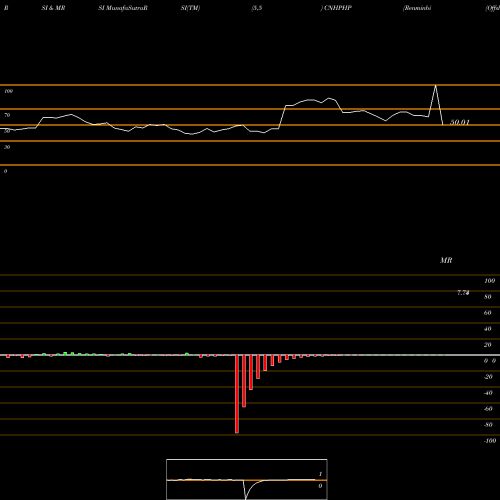Click the 60 label on MR axis
The width and height of the screenshot is (500, 500).
pos(488,313)
